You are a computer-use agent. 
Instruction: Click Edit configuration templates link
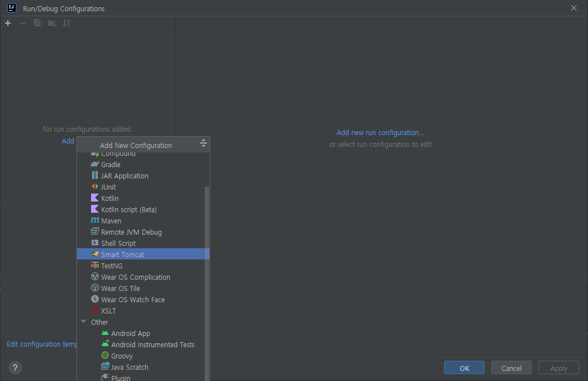[42, 344]
